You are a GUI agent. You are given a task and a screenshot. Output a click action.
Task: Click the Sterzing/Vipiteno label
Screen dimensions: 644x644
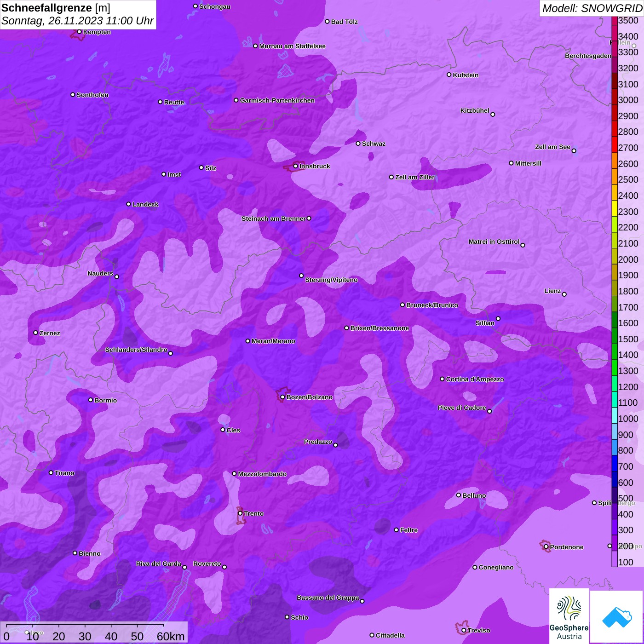coord(331,280)
